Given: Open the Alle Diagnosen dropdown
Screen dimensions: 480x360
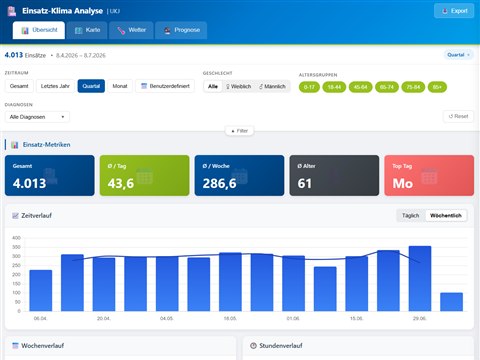Looking at the screenshot, I should [x=37, y=117].
